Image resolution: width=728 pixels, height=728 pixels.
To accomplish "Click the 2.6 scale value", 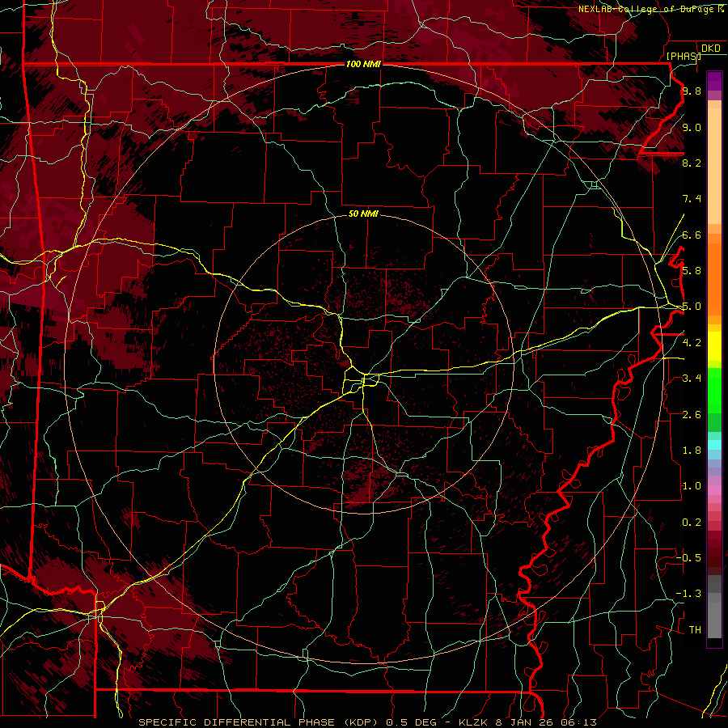I will tap(692, 415).
